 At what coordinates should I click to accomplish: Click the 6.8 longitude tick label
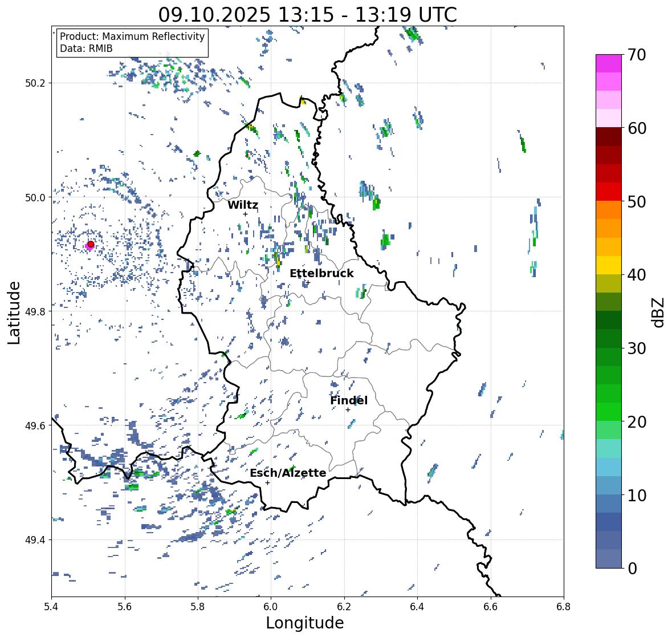click(x=564, y=607)
